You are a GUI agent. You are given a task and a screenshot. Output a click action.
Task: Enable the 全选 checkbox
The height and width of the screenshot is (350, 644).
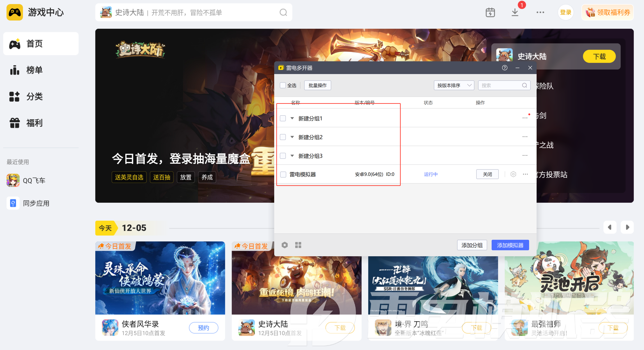(x=282, y=85)
